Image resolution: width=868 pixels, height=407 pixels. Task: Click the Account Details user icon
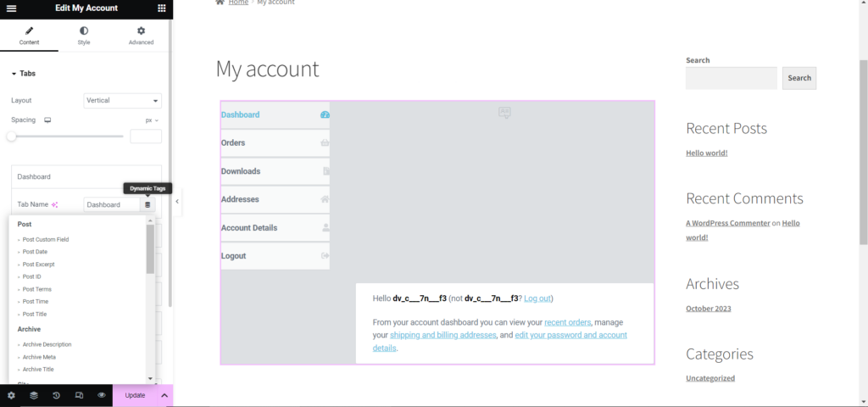(x=326, y=227)
